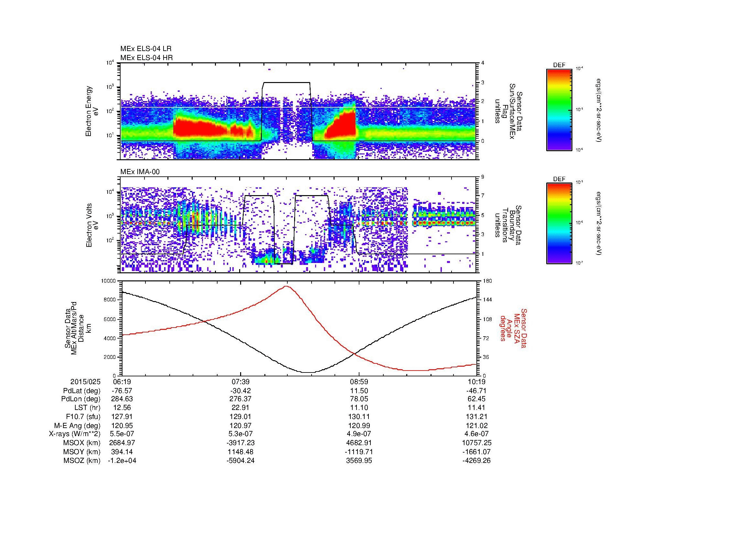The width and height of the screenshot is (756, 534).
Task: Click the 'MEx IMA-00' panel title
Action: tap(140, 172)
